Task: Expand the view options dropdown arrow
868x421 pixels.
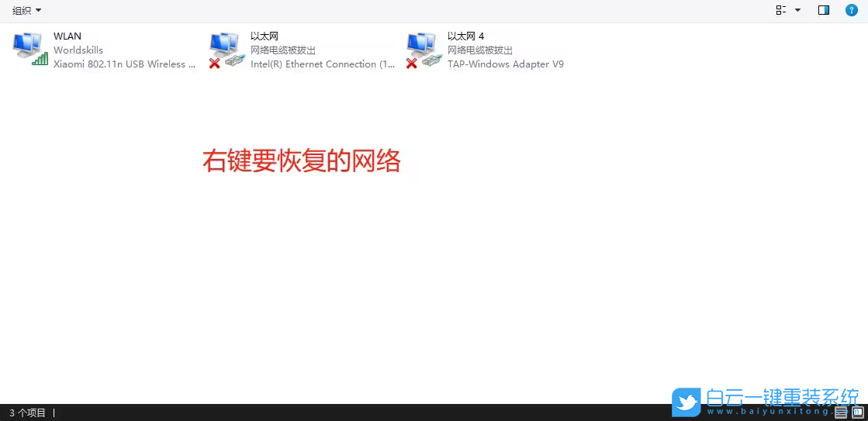Action: pos(797,10)
